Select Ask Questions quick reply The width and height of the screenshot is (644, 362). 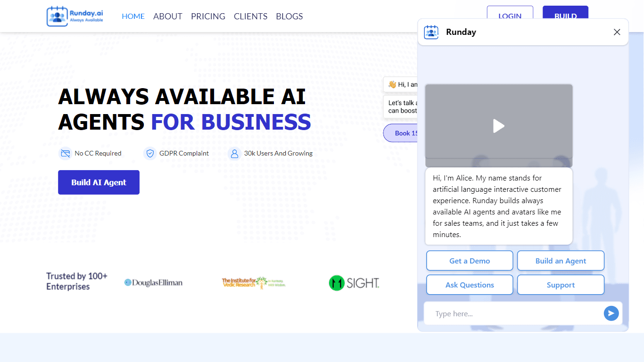(470, 285)
